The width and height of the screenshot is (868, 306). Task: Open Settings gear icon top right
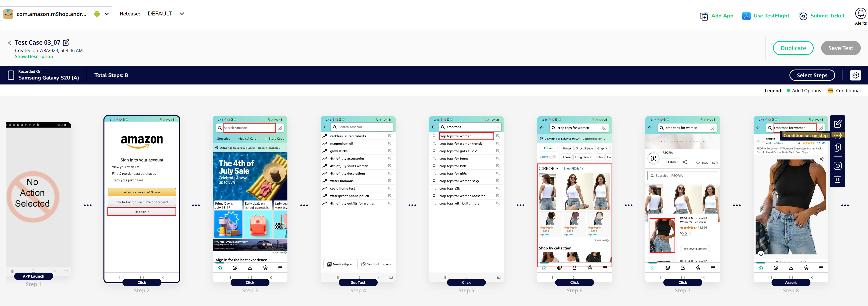(856, 75)
